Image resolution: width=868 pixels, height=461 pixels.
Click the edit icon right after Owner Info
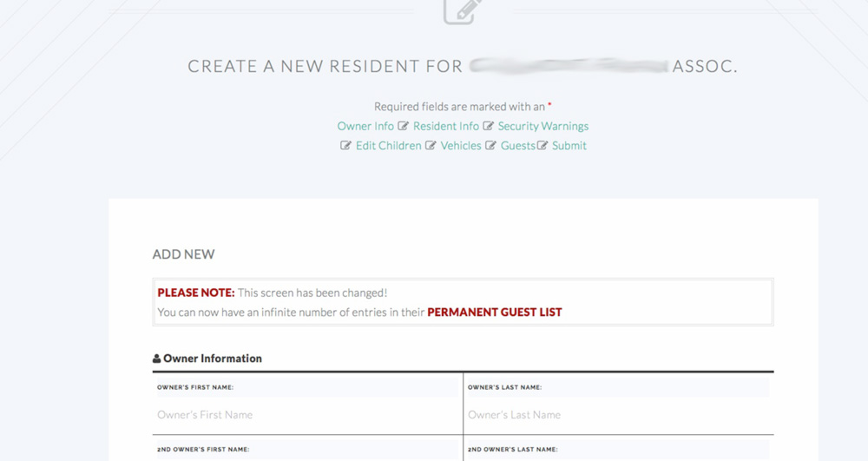(404, 126)
